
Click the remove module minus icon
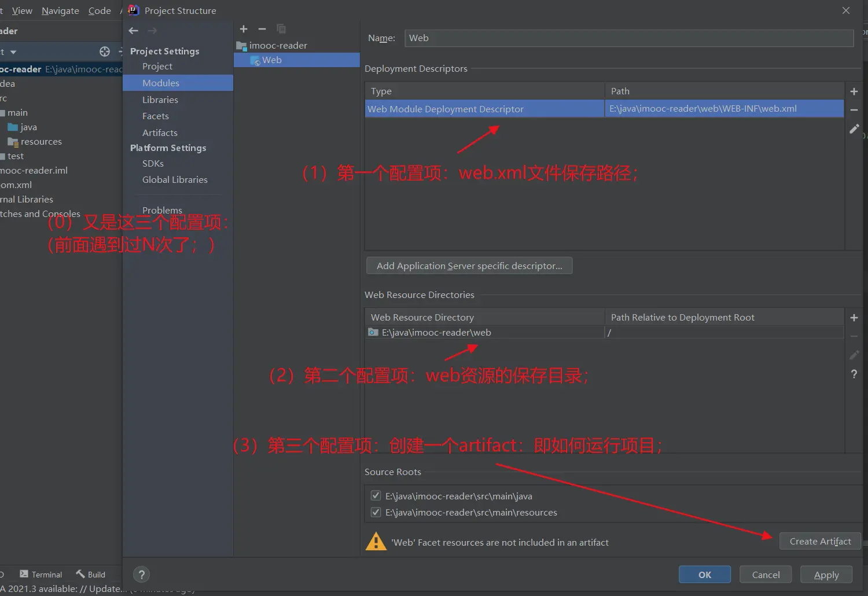(262, 29)
